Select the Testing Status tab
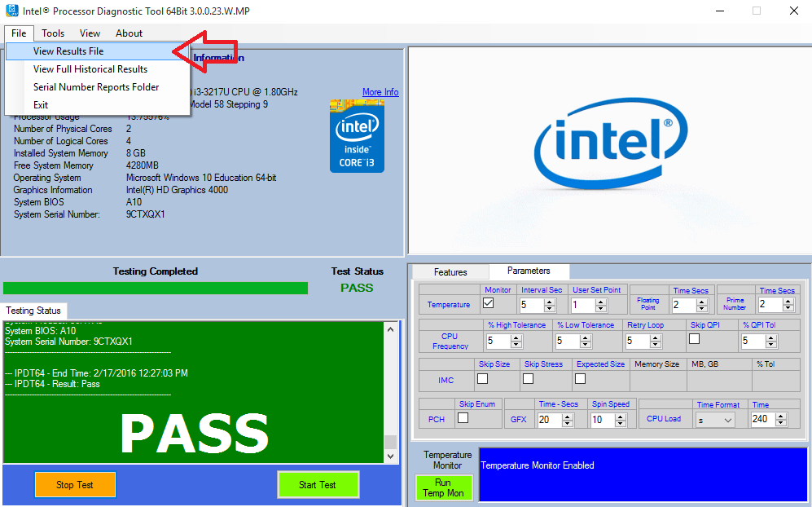The height and width of the screenshot is (507, 812). (33, 311)
